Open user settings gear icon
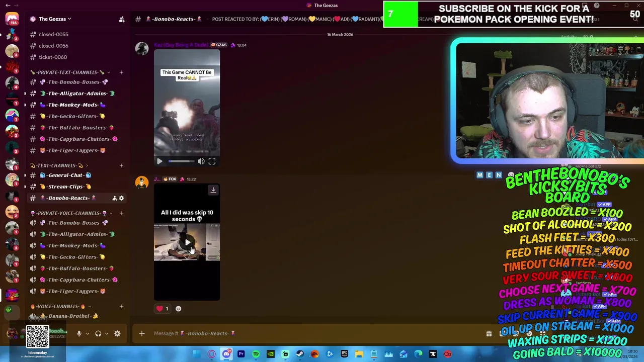Viewport: 644px width, 362px height. pos(117,333)
